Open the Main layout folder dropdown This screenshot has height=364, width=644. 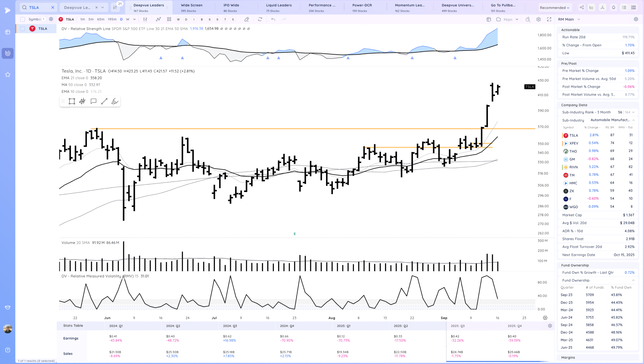pos(507,19)
